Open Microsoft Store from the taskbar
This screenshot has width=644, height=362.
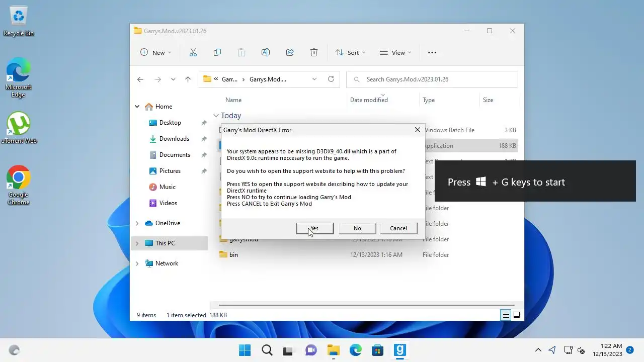point(377,350)
